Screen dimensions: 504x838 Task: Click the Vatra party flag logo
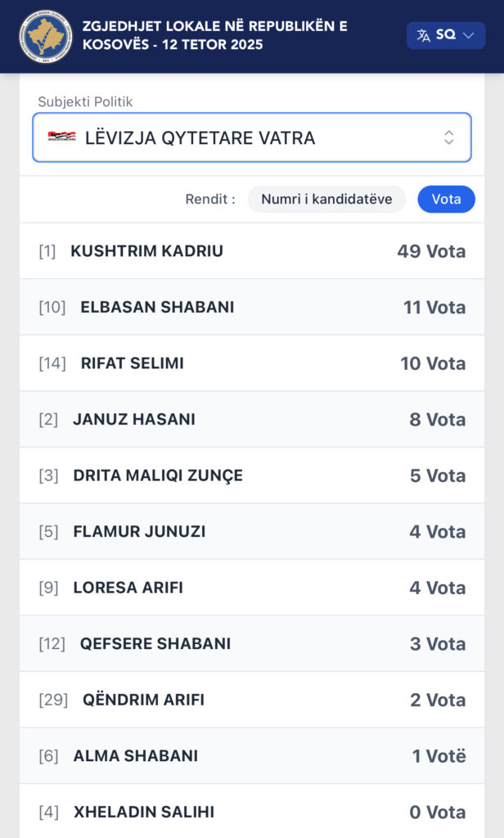tap(62, 137)
